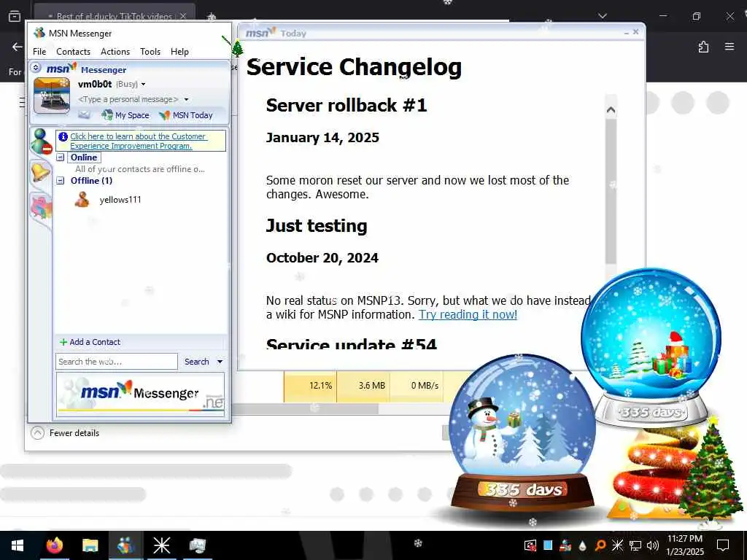Click the blue info icon in the notice
The height and width of the screenshot is (560, 747).
(x=63, y=136)
